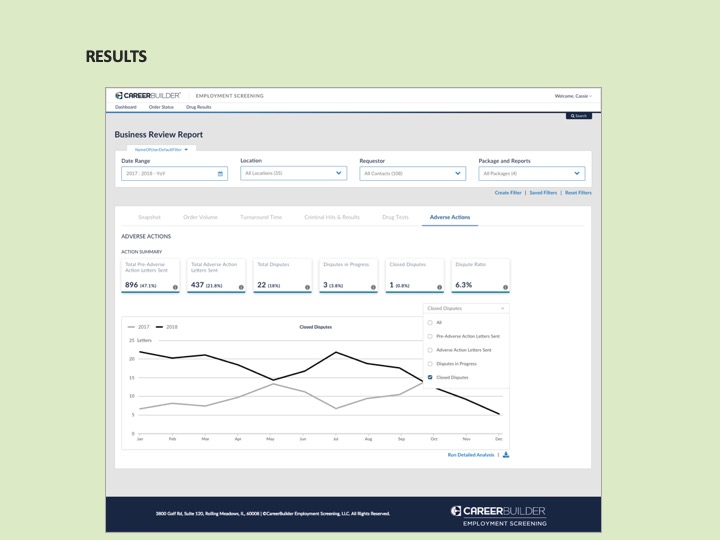Select the Adverse Actions tab
The image size is (720, 540).
pos(450,217)
